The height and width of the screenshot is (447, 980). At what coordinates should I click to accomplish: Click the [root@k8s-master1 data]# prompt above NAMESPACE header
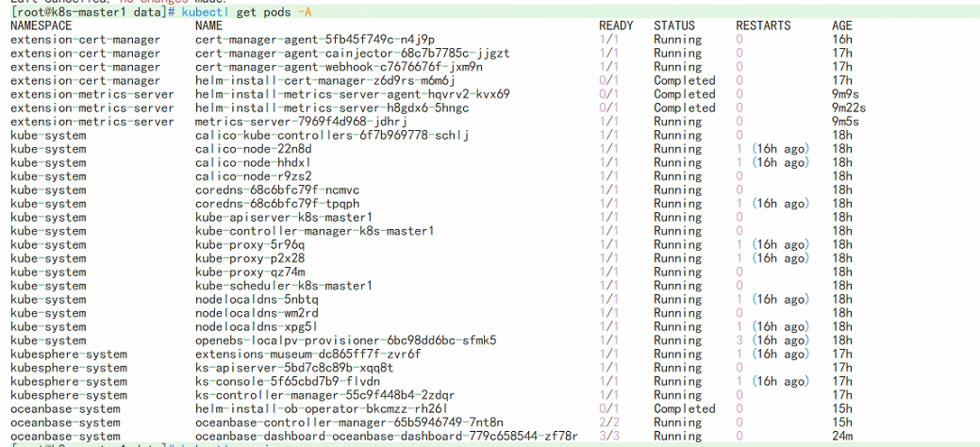[93, 12]
